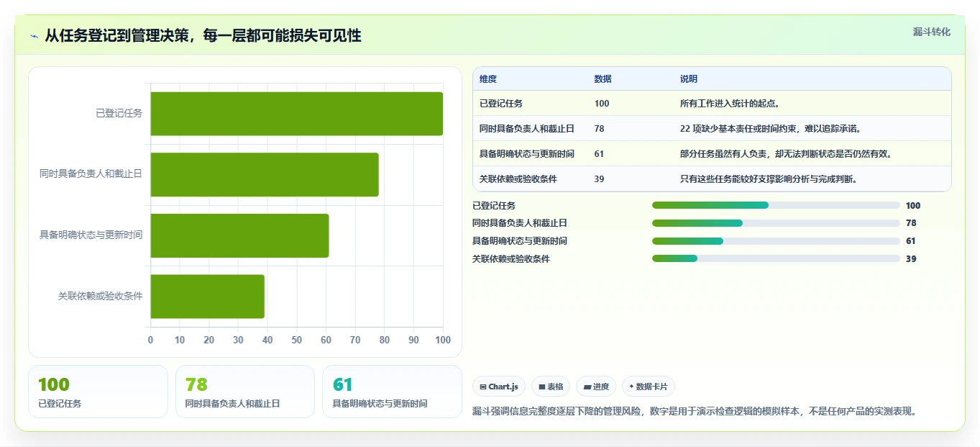
Task: Click the 78 同时具备负责人和截止日 data card
Action: point(245,392)
